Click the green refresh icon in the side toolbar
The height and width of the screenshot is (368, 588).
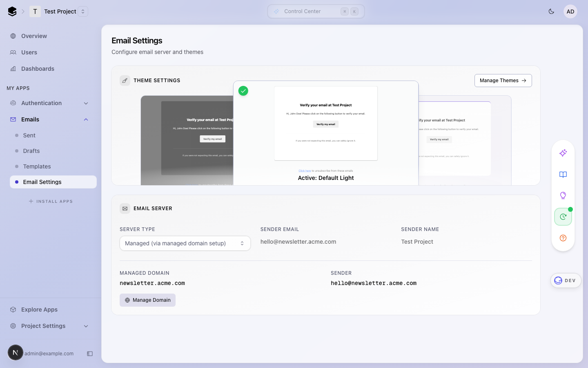pyautogui.click(x=563, y=217)
